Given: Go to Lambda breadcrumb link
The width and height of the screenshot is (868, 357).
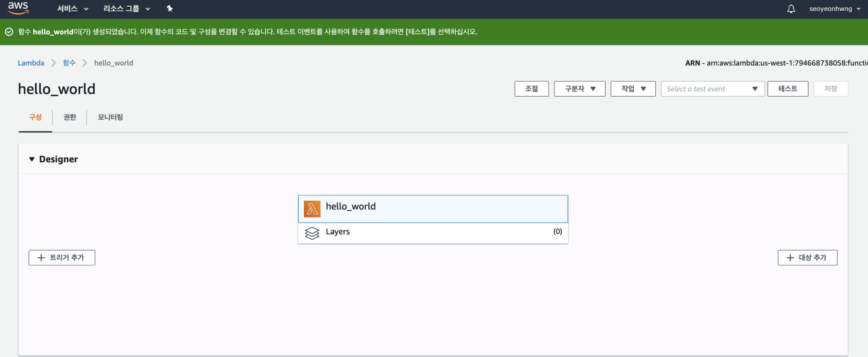Looking at the screenshot, I should (31, 63).
